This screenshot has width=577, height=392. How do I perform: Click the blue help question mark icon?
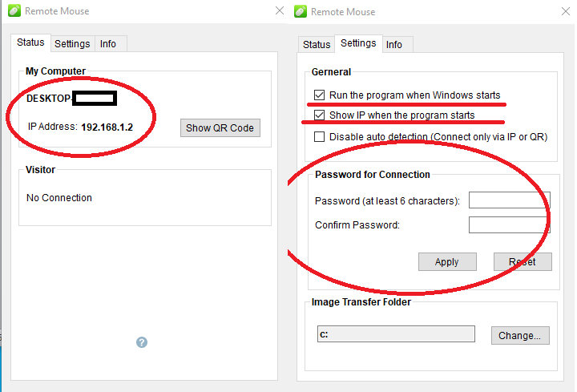pyautogui.click(x=142, y=342)
